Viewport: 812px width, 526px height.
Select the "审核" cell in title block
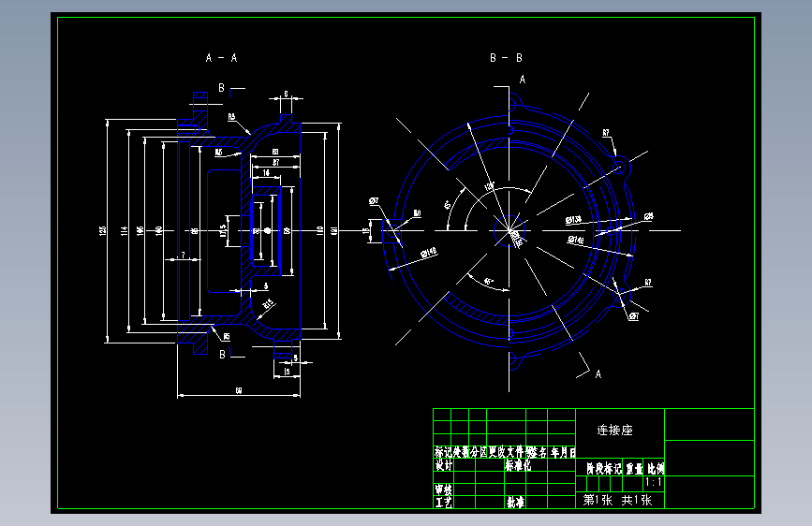coord(443,489)
